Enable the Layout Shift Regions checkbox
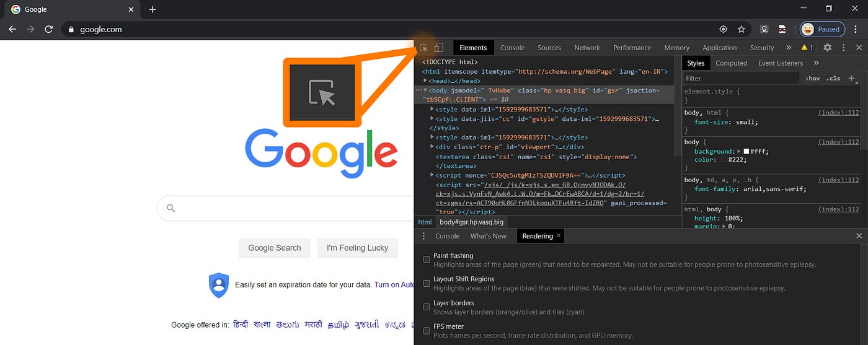This screenshot has height=345, width=868. click(427, 283)
